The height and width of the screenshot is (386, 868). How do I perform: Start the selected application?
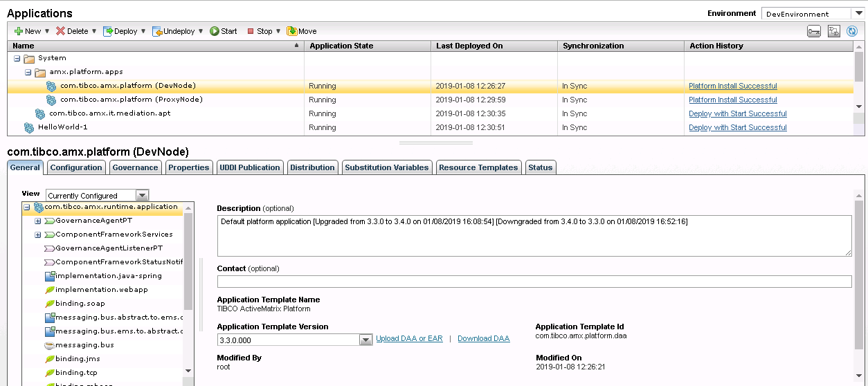[x=224, y=31]
